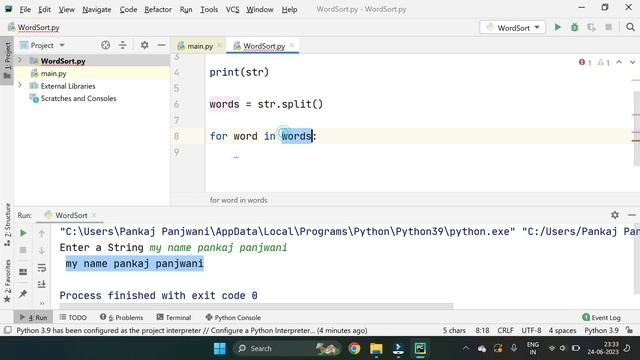
Task: Open Chrome from the taskbar
Action: [354, 348]
